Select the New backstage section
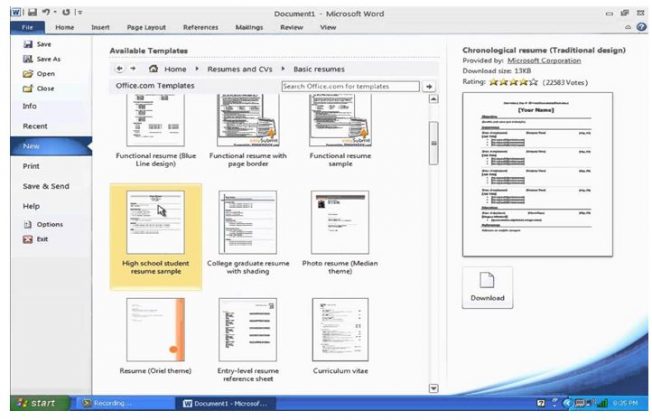This screenshot has height=420, width=652. (51, 146)
